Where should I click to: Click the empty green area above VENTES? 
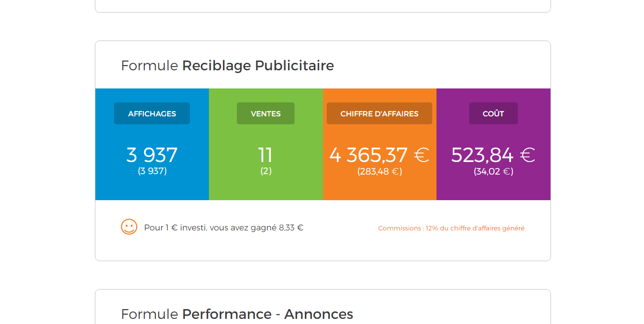[x=266, y=95]
